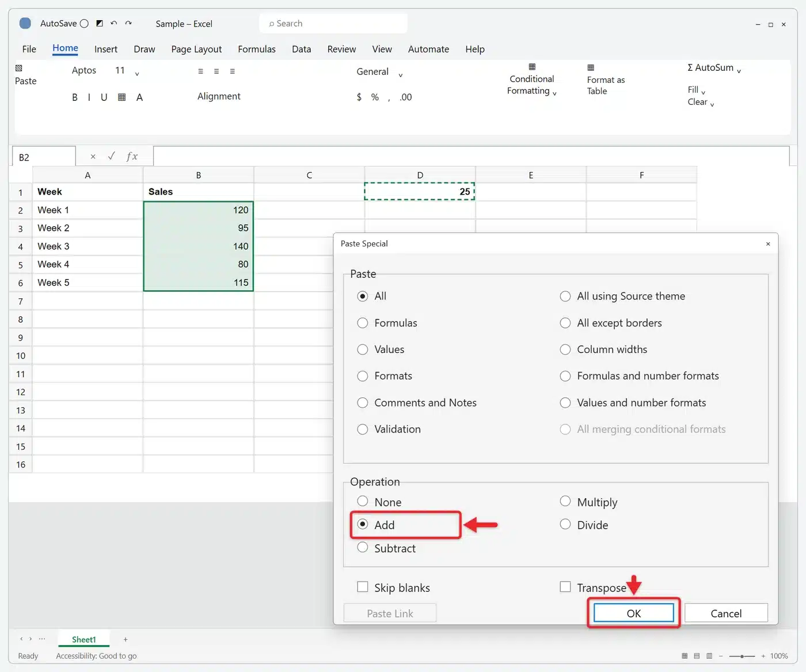Click the Insert Function fx icon
The height and width of the screenshot is (672, 806).
coord(132,156)
